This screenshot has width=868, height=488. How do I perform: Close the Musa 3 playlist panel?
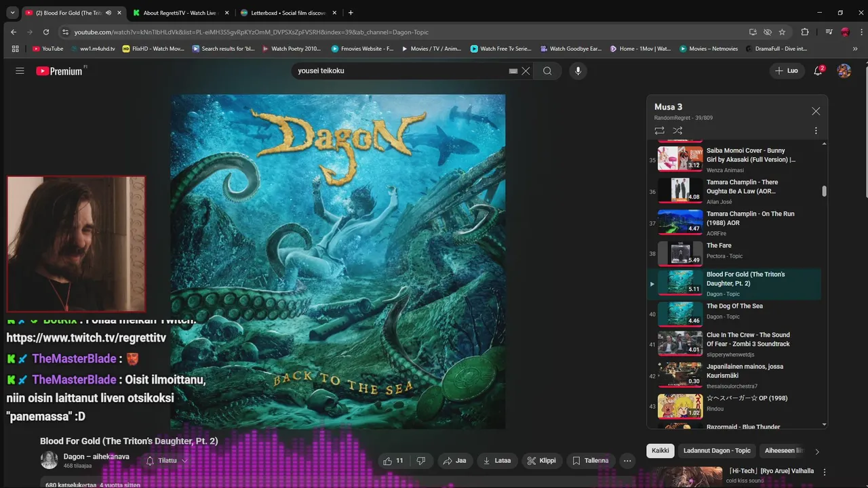(x=816, y=111)
